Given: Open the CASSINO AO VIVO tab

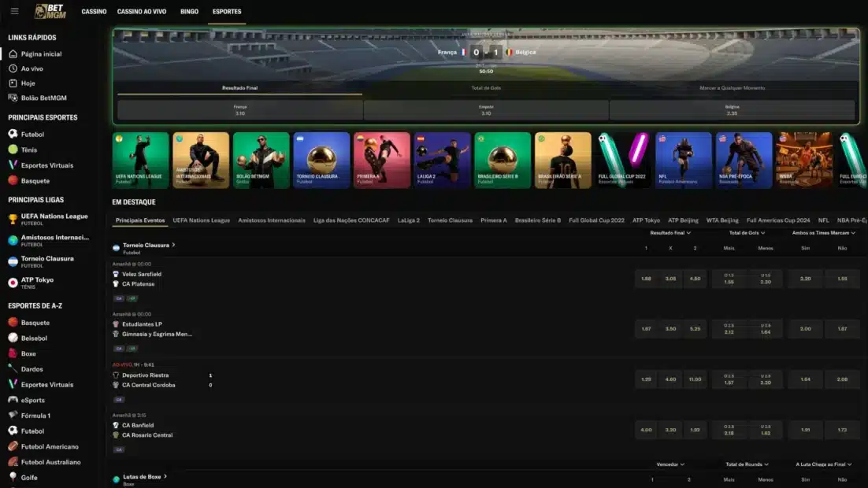Looking at the screenshot, I should (x=142, y=12).
